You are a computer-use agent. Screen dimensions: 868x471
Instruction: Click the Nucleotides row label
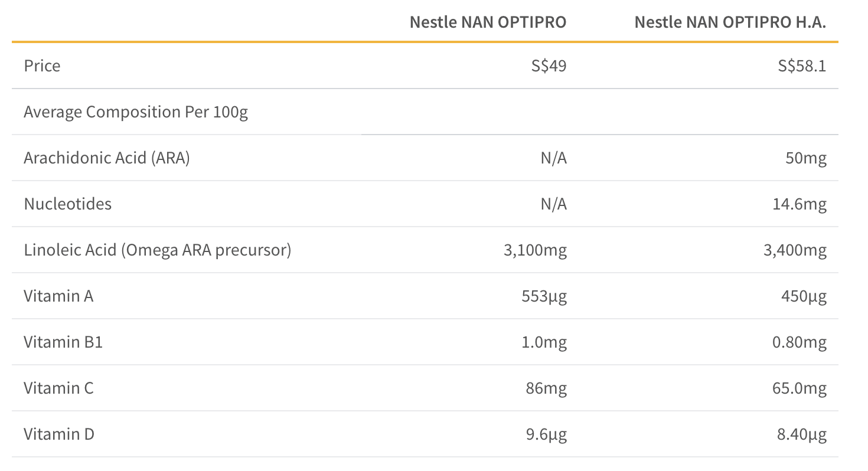[67, 204]
